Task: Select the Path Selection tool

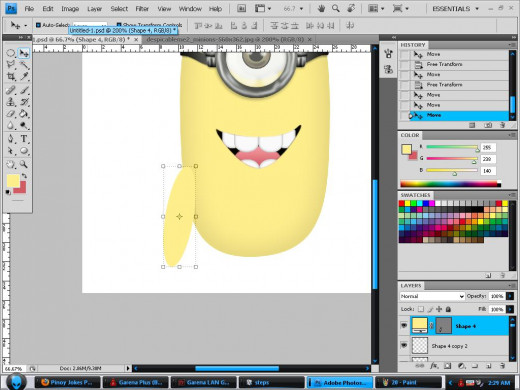Action: coord(11,151)
